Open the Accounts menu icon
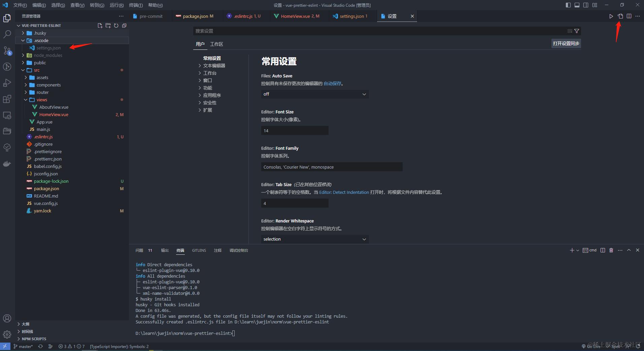 point(7,318)
